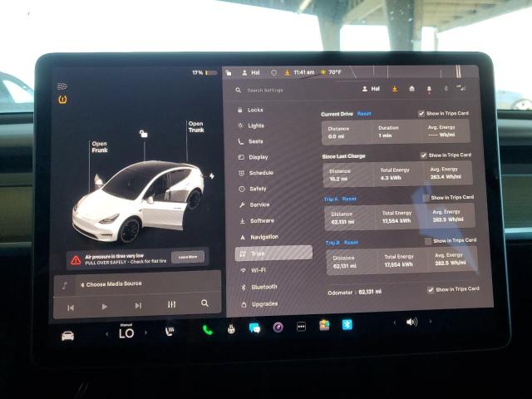
Task: Reset the Current Drive trip data
Action: tap(364, 113)
